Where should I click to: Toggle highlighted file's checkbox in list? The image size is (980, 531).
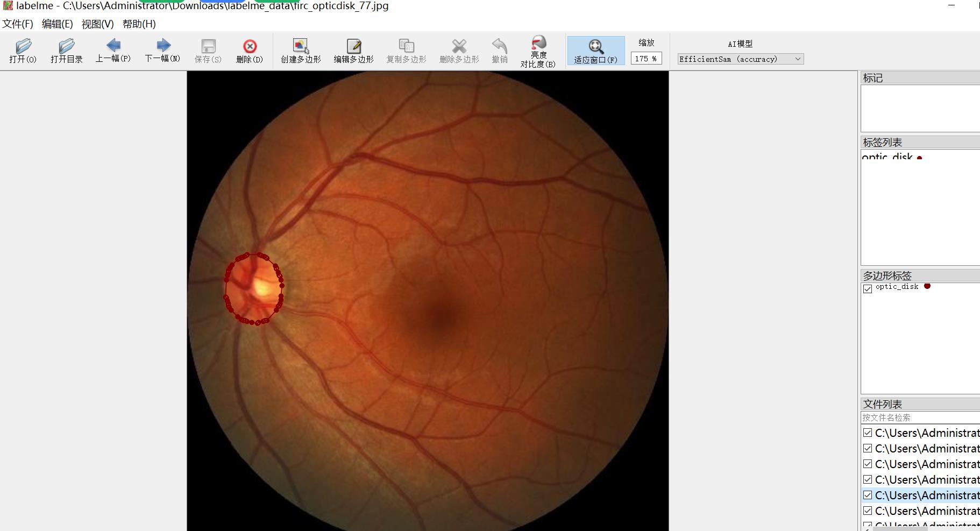[868, 495]
